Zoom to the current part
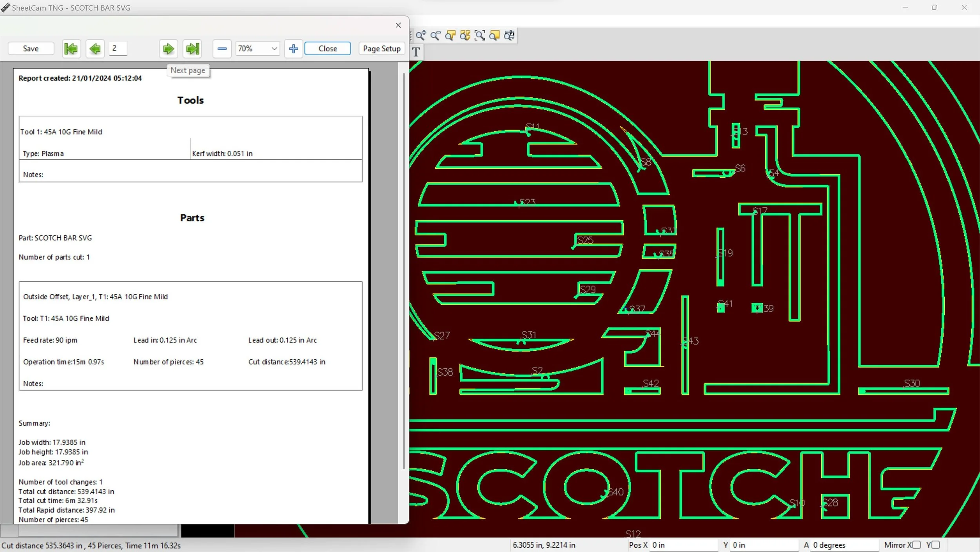The height and width of the screenshot is (552, 980). (x=450, y=36)
